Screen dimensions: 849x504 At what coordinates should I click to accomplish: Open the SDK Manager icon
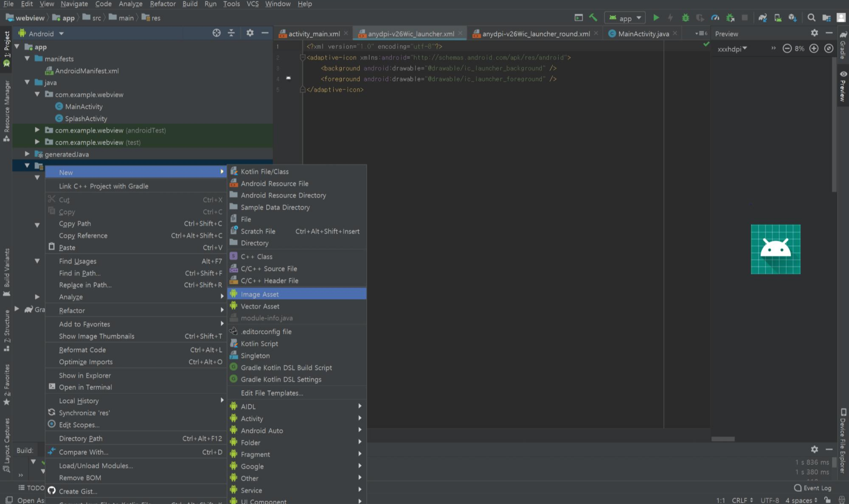(x=793, y=18)
